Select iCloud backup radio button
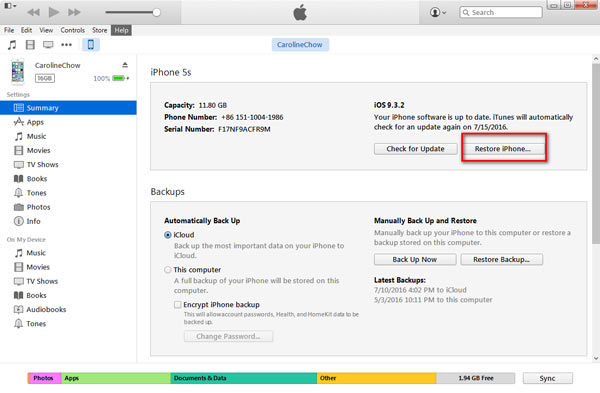This screenshot has height=393, width=600. [x=168, y=235]
